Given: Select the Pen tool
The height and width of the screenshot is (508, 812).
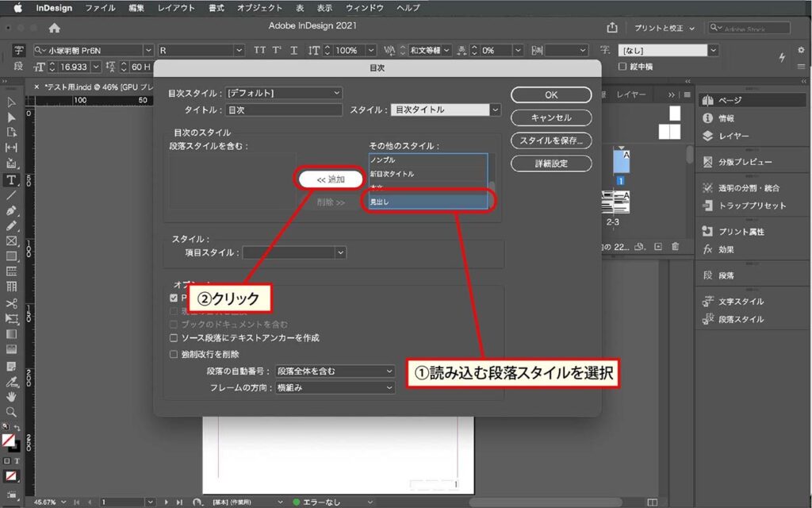Looking at the screenshot, I should tap(11, 211).
